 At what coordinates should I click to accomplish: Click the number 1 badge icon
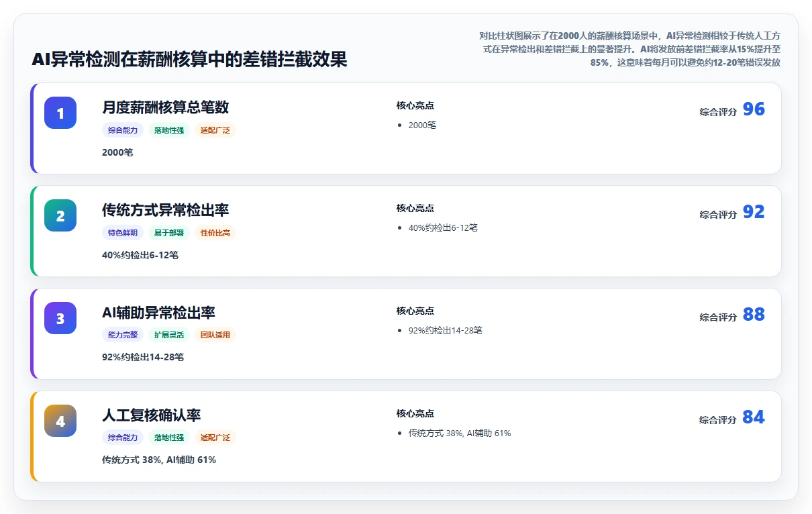click(60, 113)
